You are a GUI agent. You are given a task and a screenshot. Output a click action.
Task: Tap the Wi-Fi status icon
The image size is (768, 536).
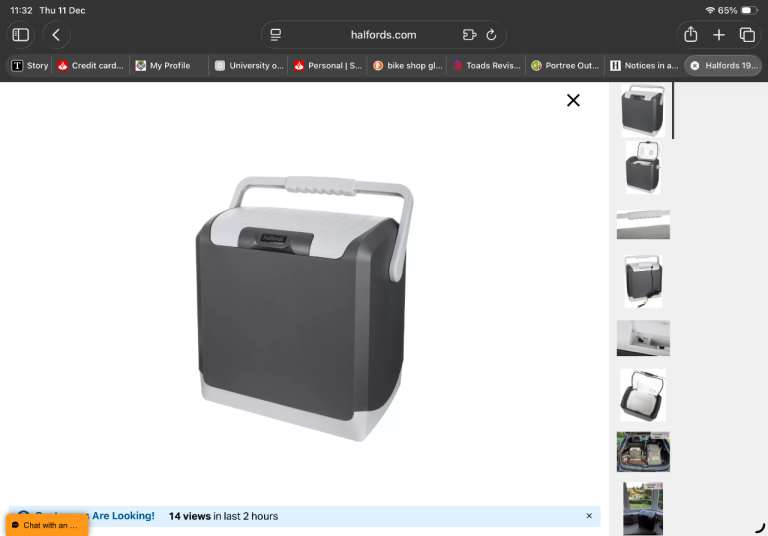(x=710, y=10)
